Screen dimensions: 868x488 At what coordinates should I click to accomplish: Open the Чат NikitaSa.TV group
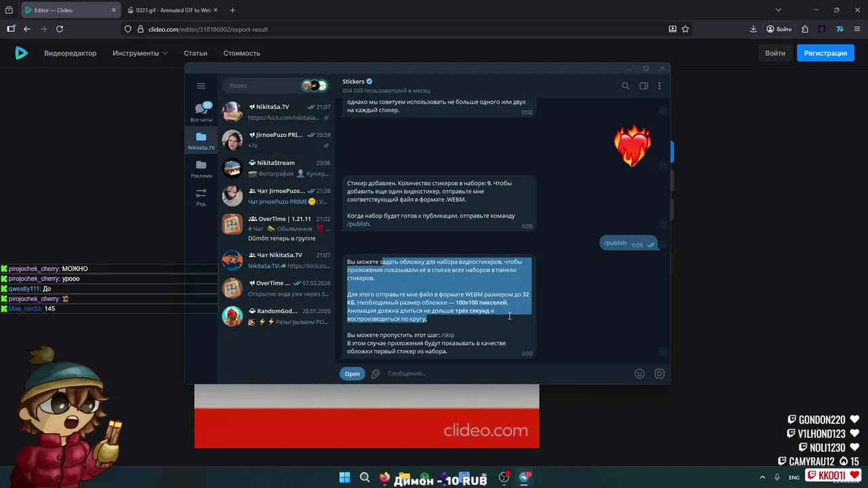[x=277, y=260]
